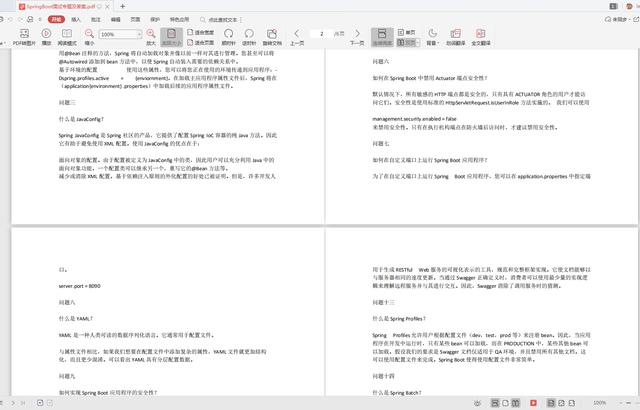
Task: Switch to 阅读模式 reading mode
Action: [x=67, y=37]
